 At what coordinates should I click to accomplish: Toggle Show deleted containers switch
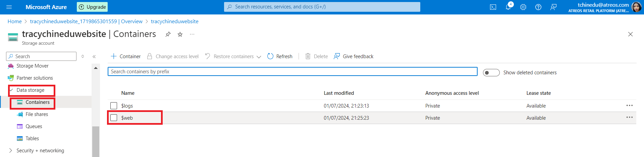(491, 73)
